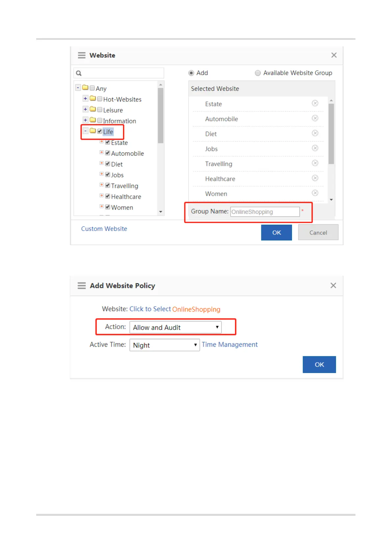392x554 pixels.
Task: Check the Hot-Websites checkbox
Action: point(100,99)
